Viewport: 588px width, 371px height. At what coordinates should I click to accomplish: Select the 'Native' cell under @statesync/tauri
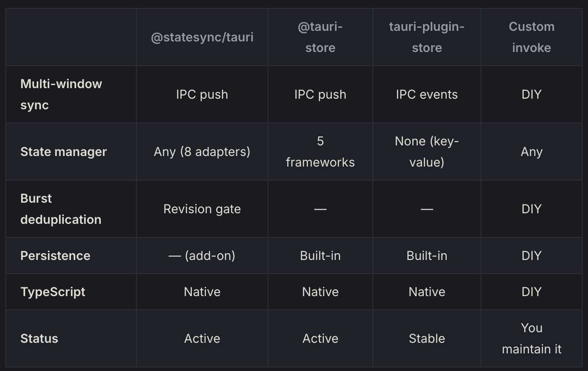point(202,292)
